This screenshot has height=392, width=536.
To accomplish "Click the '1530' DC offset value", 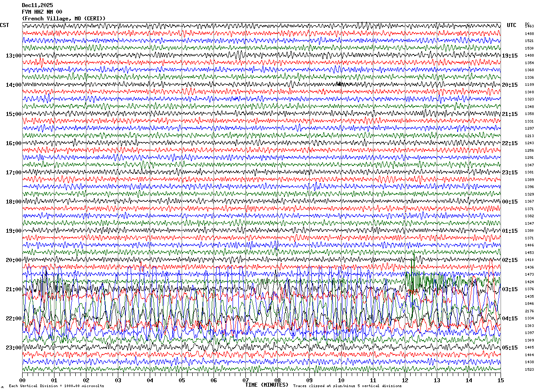I will (529, 48).
